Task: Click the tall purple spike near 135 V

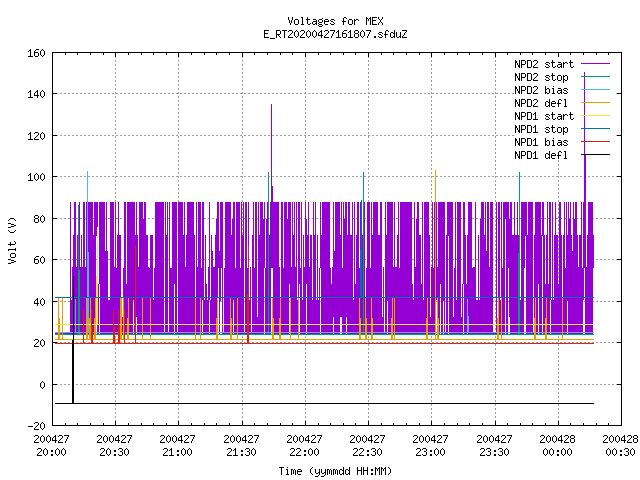Action: (x=271, y=151)
